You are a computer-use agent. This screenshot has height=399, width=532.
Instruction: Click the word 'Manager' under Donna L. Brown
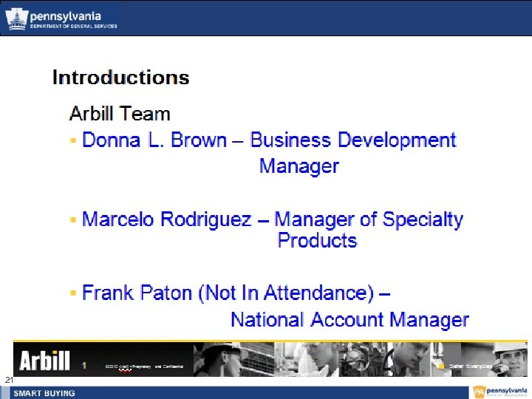click(299, 166)
